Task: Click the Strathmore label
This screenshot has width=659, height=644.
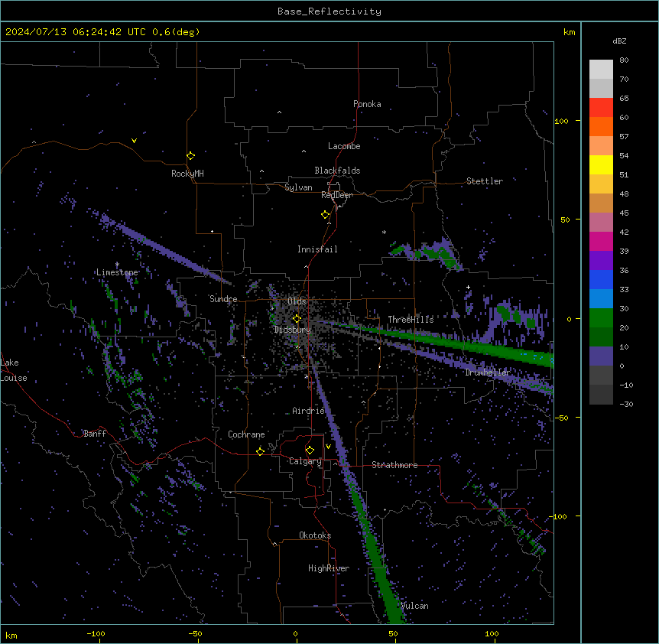Action: point(394,465)
